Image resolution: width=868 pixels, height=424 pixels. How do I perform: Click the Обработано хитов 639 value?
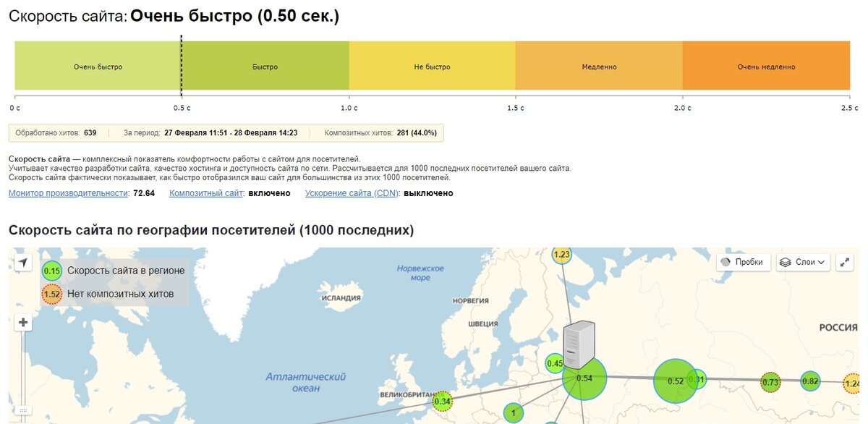click(90, 133)
